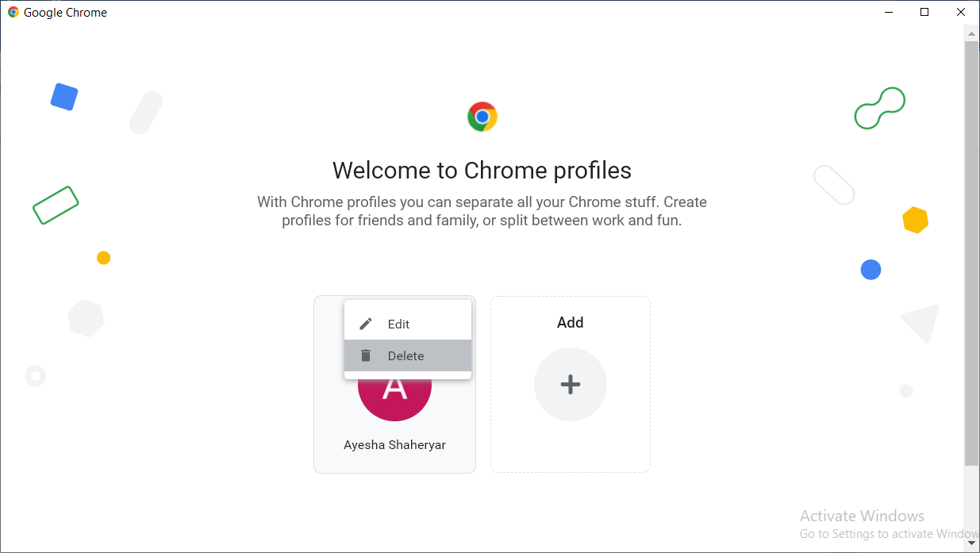This screenshot has width=980, height=553.
Task: Click the plus icon in the Add card
Action: point(571,385)
